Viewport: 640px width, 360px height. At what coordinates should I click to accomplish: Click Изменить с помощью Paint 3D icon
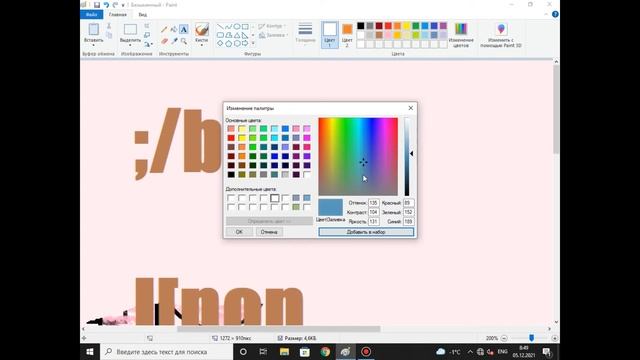pos(501,29)
